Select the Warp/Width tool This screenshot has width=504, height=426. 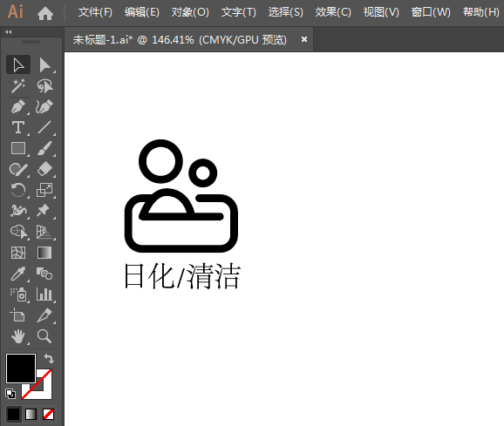coord(18,211)
